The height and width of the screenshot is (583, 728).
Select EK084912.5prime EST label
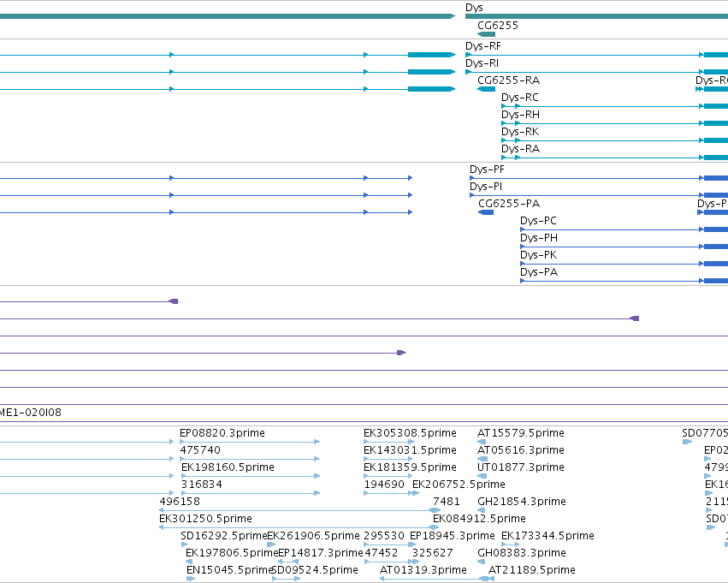[x=479, y=520]
